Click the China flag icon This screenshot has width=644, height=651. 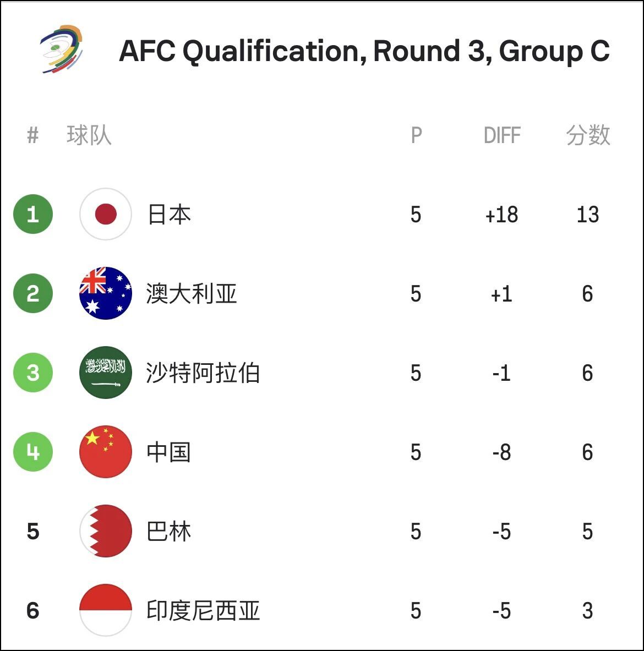[x=106, y=452]
